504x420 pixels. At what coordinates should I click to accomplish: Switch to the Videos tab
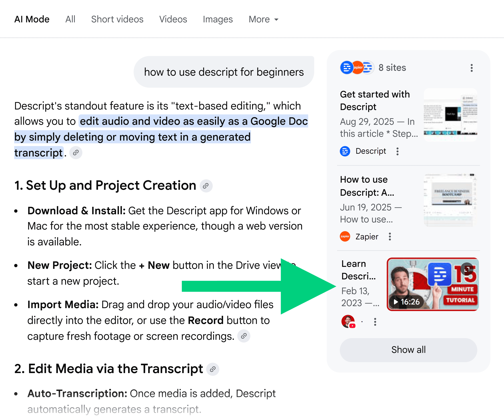click(173, 19)
